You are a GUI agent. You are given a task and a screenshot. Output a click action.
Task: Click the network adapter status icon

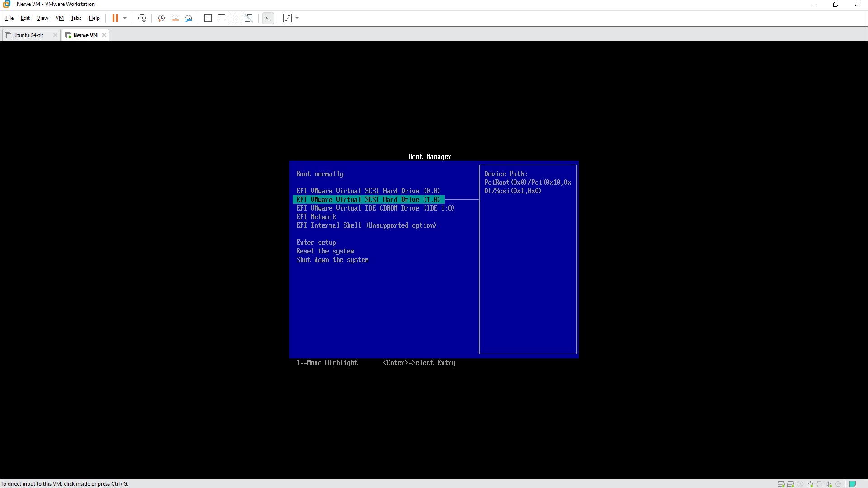pyautogui.click(x=810, y=484)
